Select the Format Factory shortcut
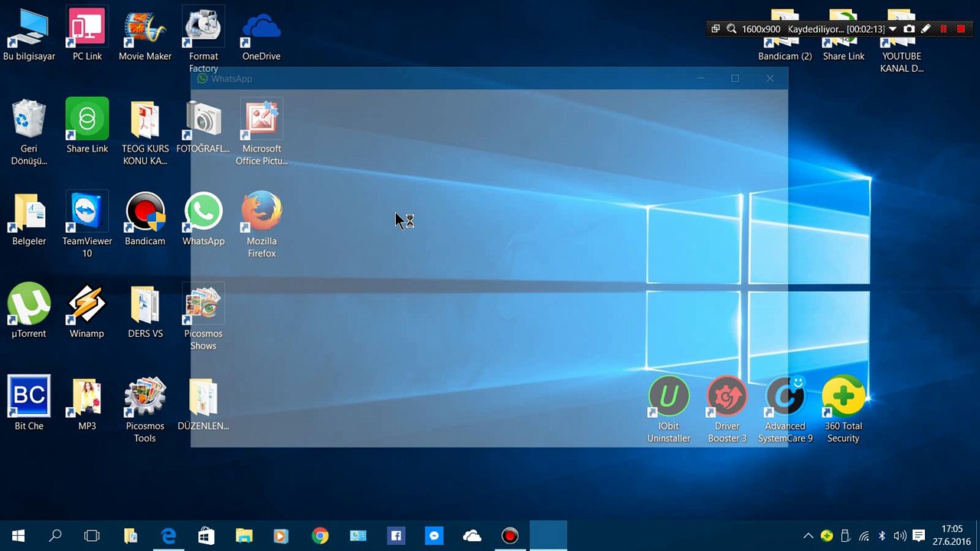 [x=203, y=40]
